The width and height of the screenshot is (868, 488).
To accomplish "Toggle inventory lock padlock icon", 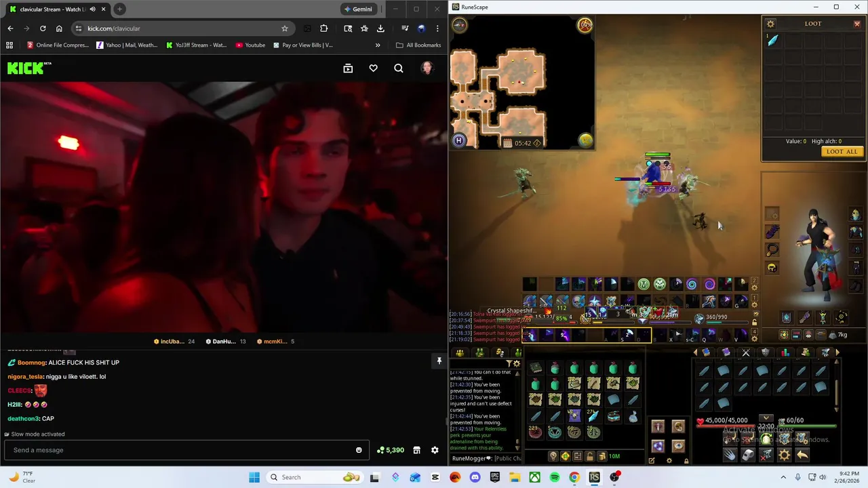I will point(589,456).
